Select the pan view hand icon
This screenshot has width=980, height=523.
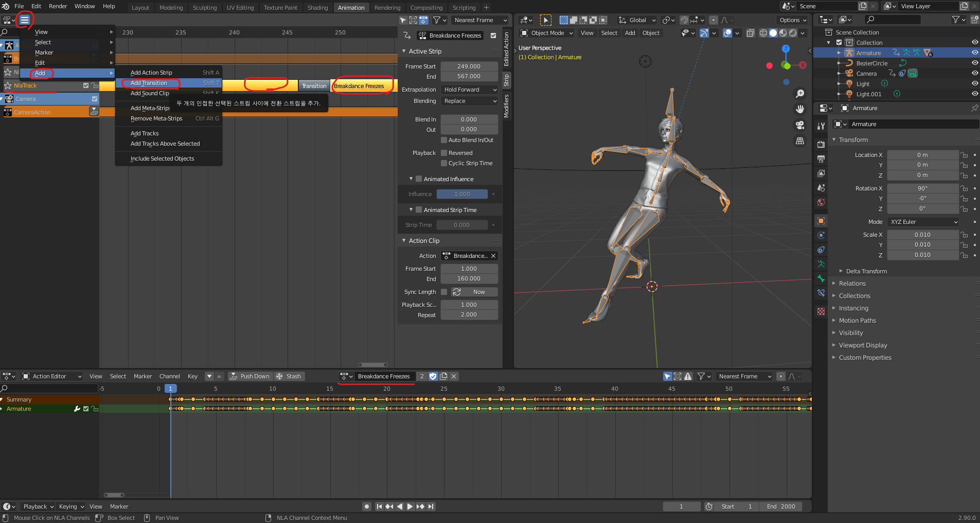click(800, 109)
